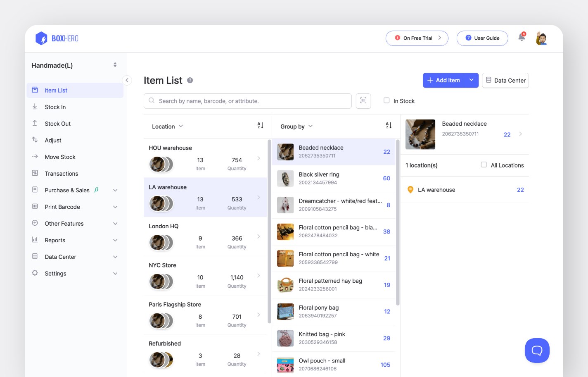Open the chat support bubble
The width and height of the screenshot is (588, 377).
pyautogui.click(x=537, y=350)
